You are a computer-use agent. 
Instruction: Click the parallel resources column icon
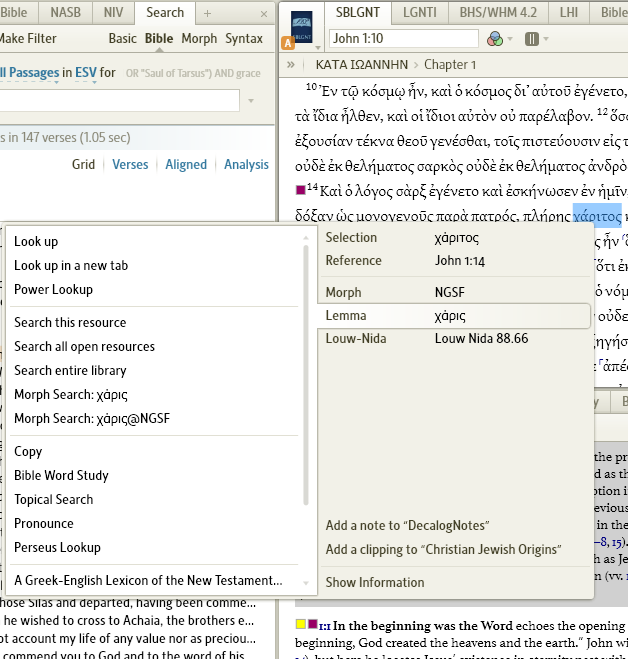tap(531, 39)
